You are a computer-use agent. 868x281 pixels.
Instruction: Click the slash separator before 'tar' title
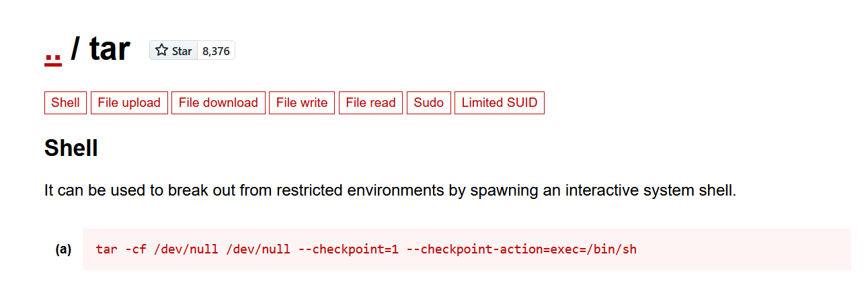click(x=75, y=50)
